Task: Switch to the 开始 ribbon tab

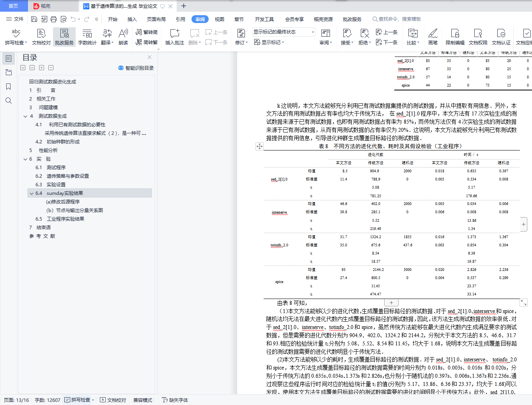Action: (x=113, y=19)
